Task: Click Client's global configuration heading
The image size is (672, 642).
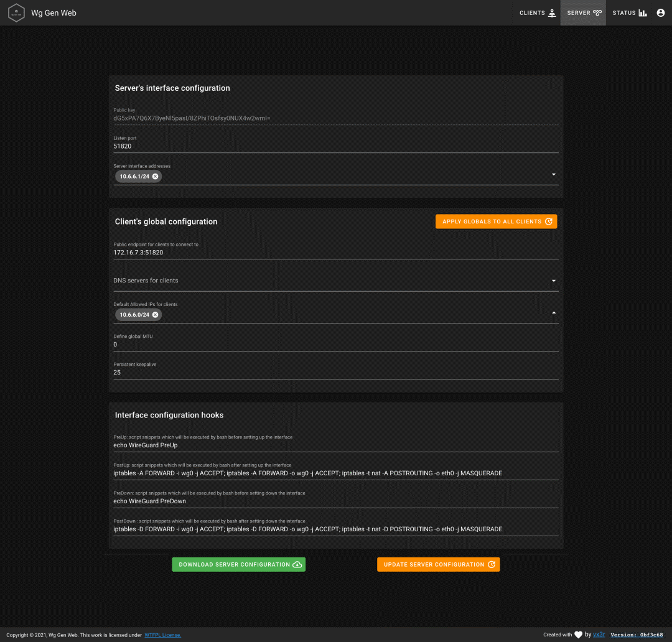Action: click(166, 221)
